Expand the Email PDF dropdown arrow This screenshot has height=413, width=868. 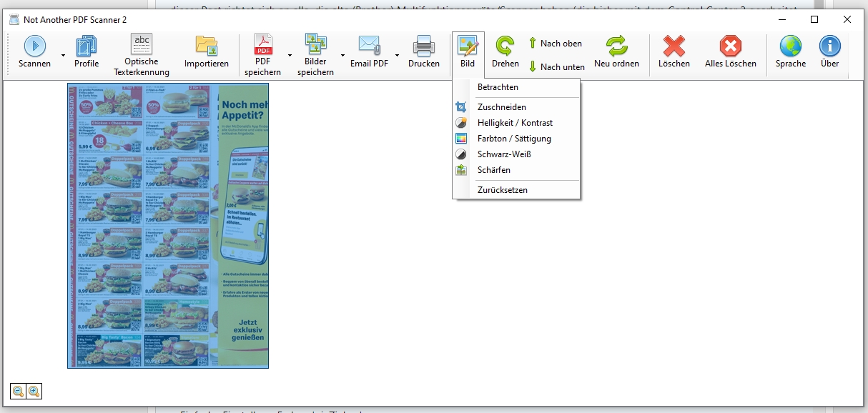coord(397,54)
